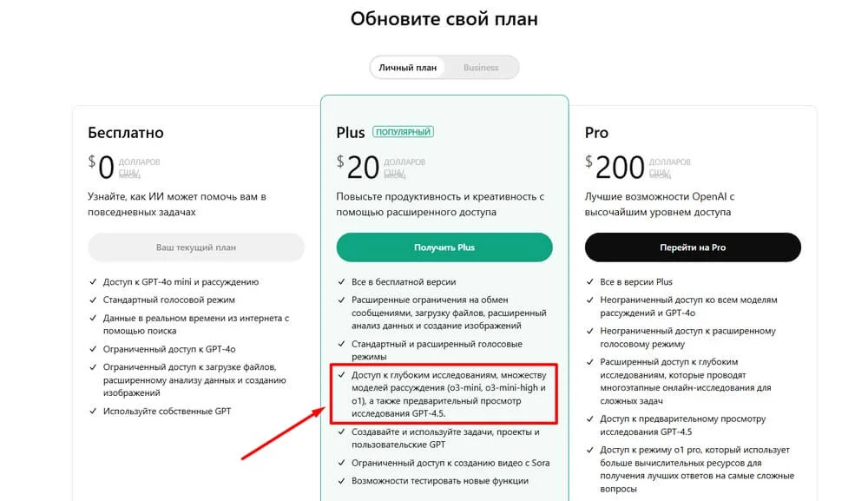868x501 pixels.
Task: Click checkmark beside the Sora video feature
Action: 342,464
